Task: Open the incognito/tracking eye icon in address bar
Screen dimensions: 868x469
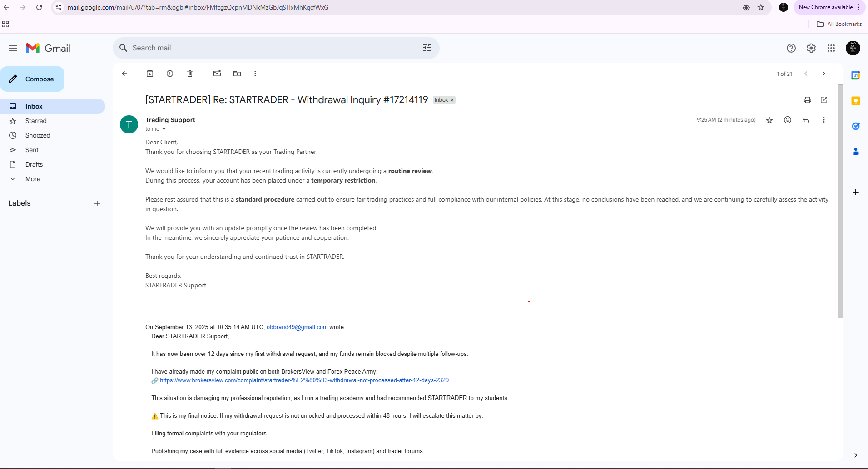Action: [746, 7]
